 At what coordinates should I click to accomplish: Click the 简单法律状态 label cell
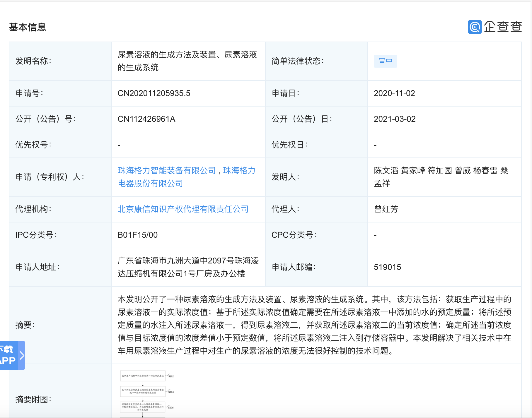click(316, 61)
